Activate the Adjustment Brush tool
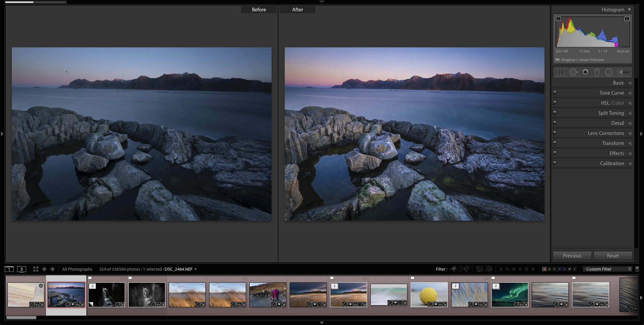The width and height of the screenshot is (644, 325). (x=623, y=72)
